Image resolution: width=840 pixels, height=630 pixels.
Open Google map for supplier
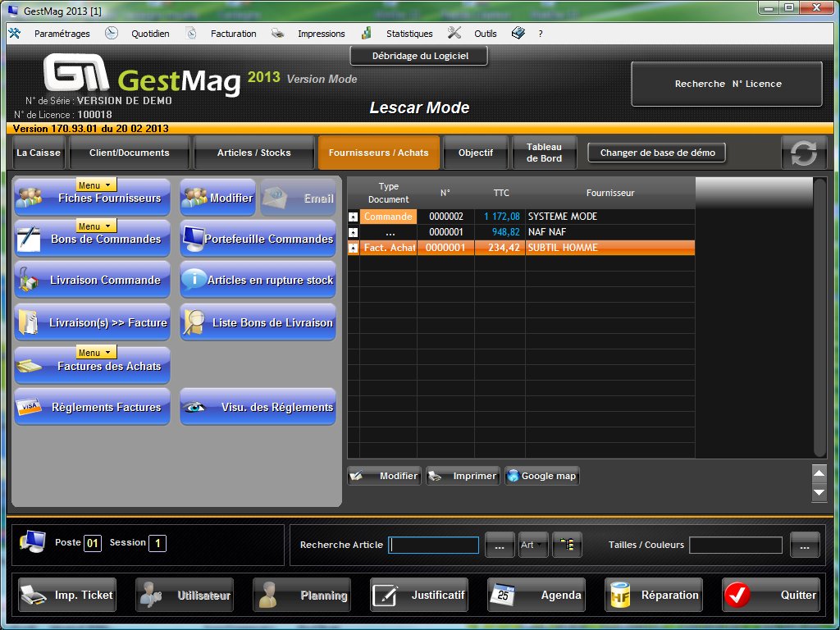tap(541, 476)
